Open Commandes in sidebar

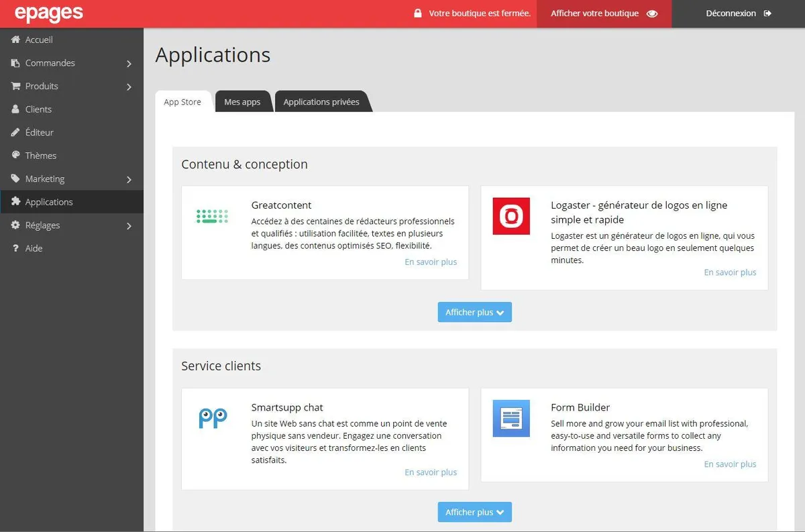(72, 63)
